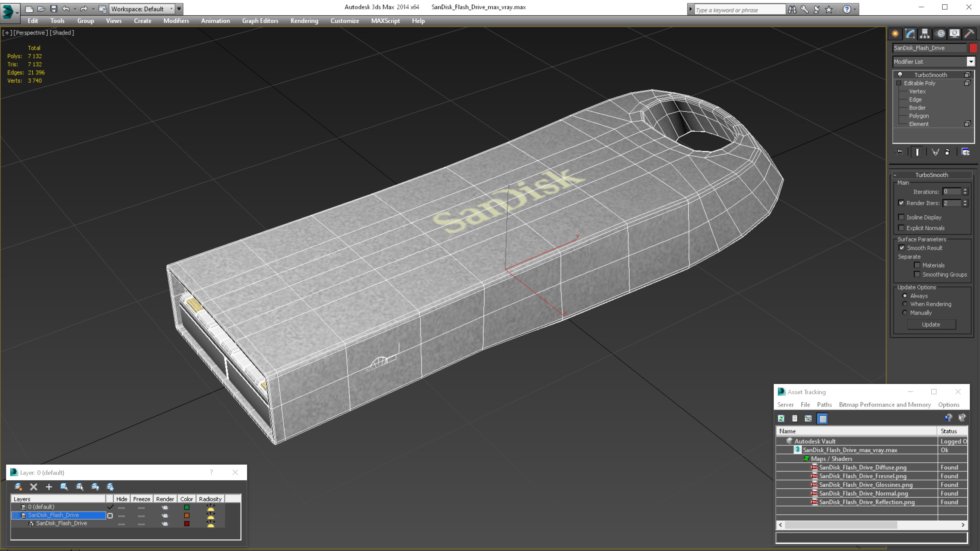This screenshot has height=551, width=980.
Task: Open the Redo history dropdown arrow
Action: pyautogui.click(x=93, y=9)
